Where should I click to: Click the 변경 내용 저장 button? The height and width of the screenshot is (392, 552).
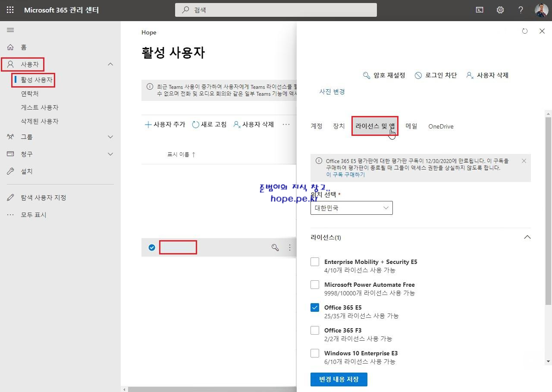pyautogui.click(x=339, y=379)
